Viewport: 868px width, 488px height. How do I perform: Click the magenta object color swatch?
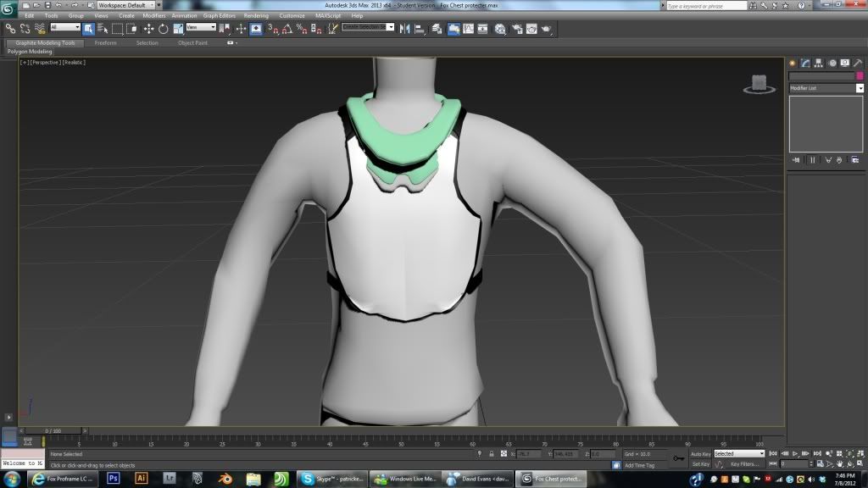(x=860, y=75)
